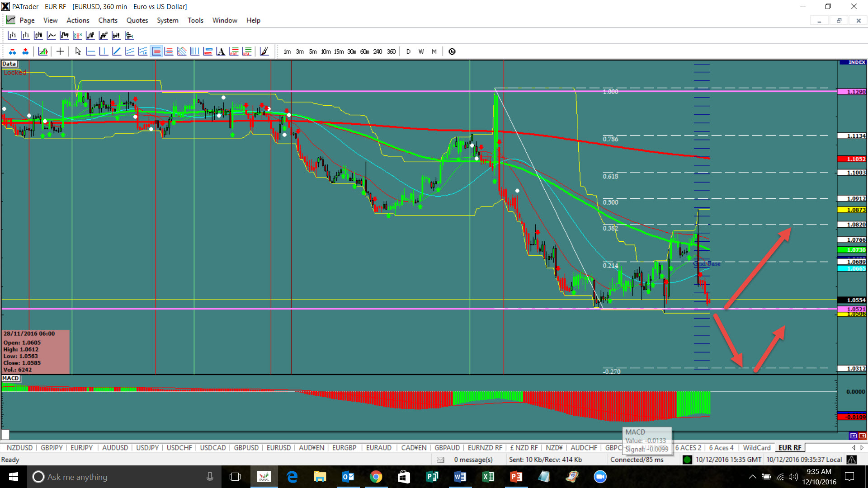Switch to the NZDUSD tab
The width and height of the screenshot is (868, 488).
[x=20, y=448]
